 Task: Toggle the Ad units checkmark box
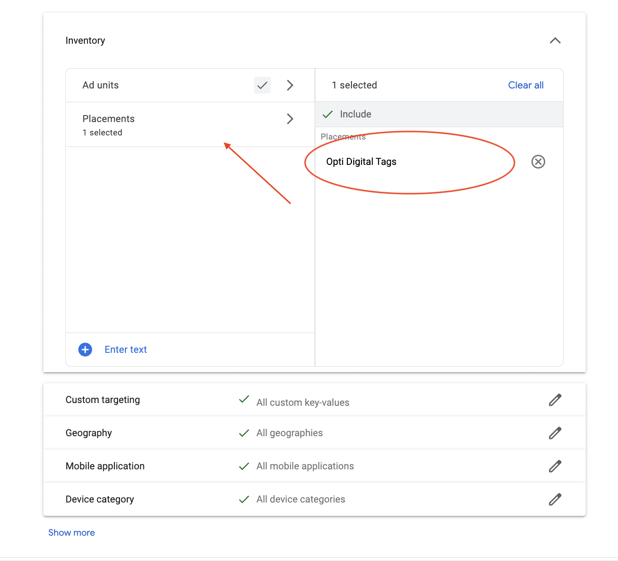[262, 85]
